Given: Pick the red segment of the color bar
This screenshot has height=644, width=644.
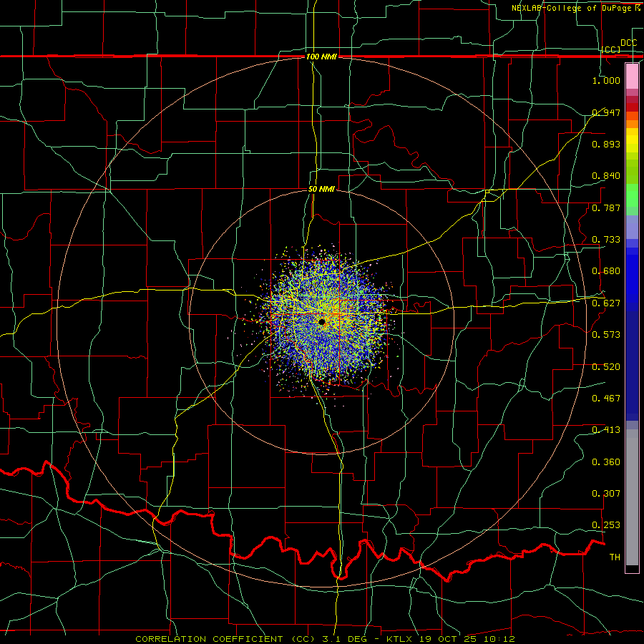Looking at the screenshot, I should click(632, 107).
